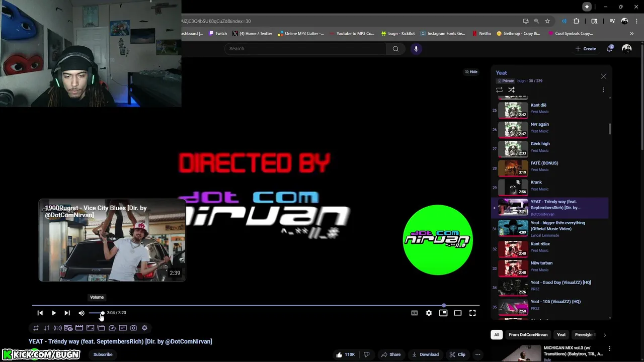Show more filter chips arrow
This screenshot has width=644, height=362.
604,335
